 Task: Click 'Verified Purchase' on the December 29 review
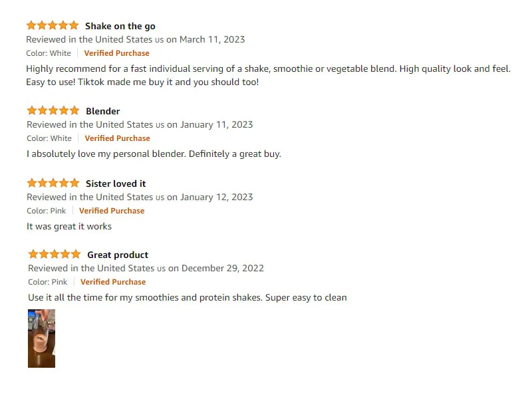[113, 282]
